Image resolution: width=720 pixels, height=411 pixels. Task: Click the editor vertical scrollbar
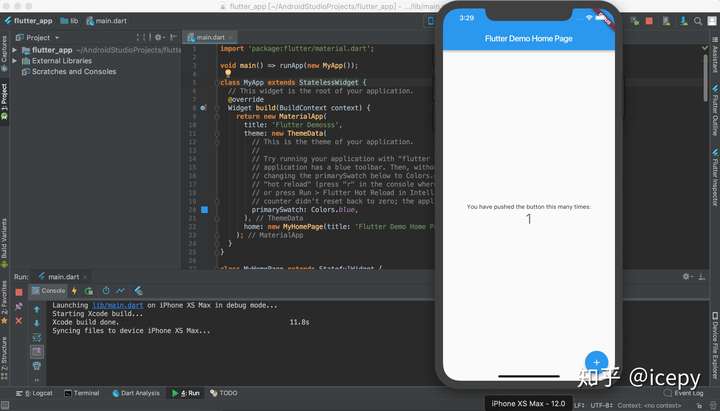(705, 78)
